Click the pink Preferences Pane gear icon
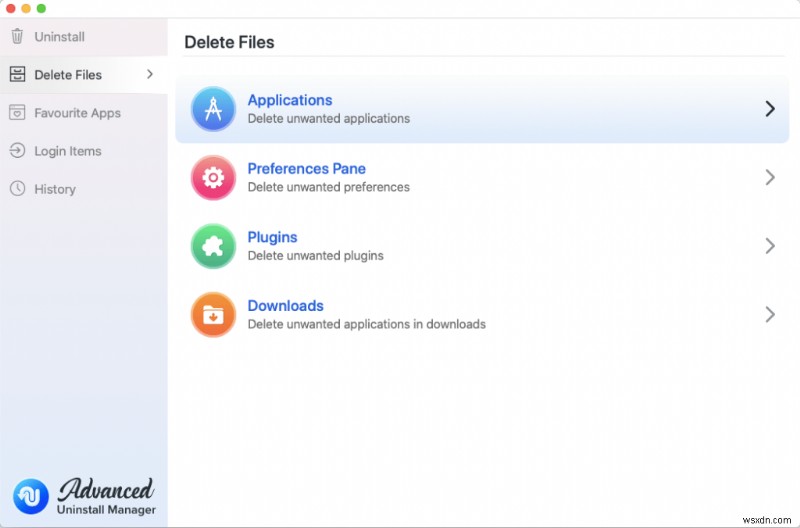800x528 pixels. click(213, 178)
